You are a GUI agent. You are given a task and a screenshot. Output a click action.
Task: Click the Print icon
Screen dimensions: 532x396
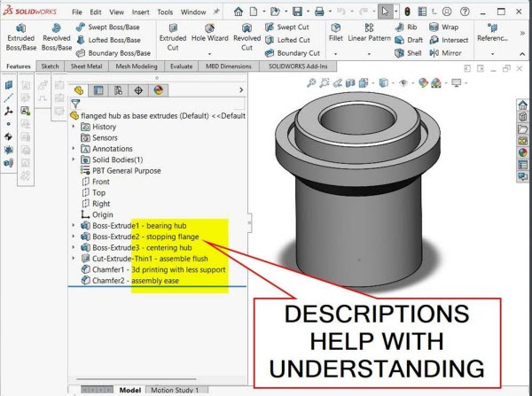tap(319, 12)
